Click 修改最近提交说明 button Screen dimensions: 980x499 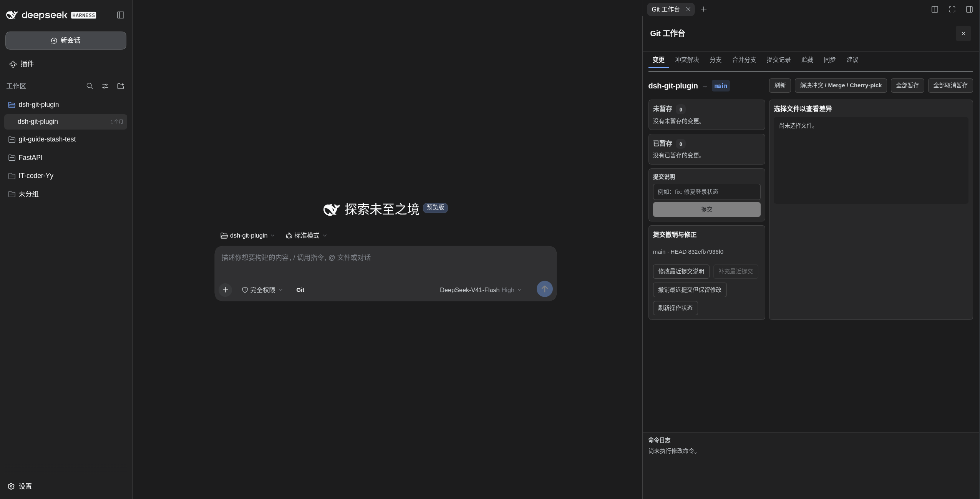tap(681, 271)
